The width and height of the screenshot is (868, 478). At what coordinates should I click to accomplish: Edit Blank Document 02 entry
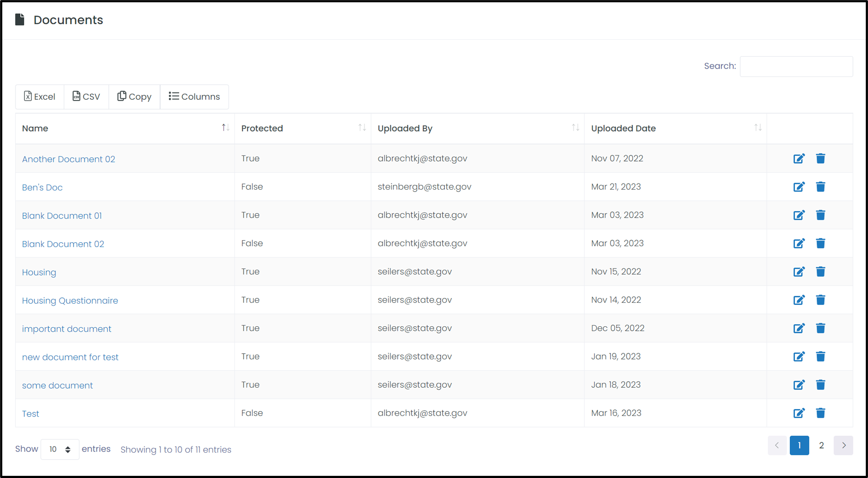pos(799,244)
